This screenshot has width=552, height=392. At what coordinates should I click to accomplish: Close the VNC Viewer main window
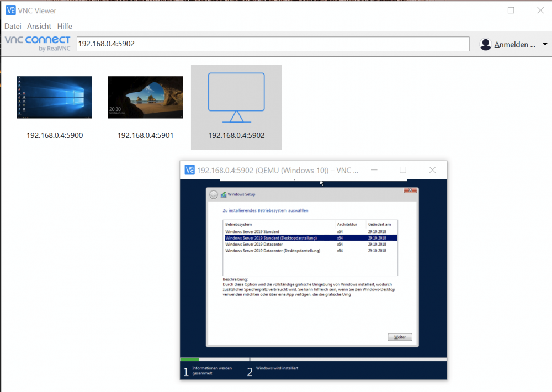point(540,10)
